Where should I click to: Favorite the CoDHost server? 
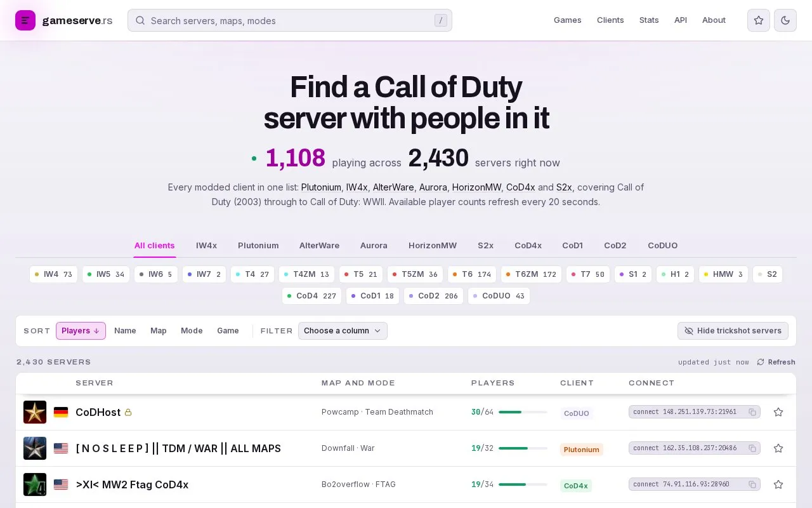pos(778,412)
